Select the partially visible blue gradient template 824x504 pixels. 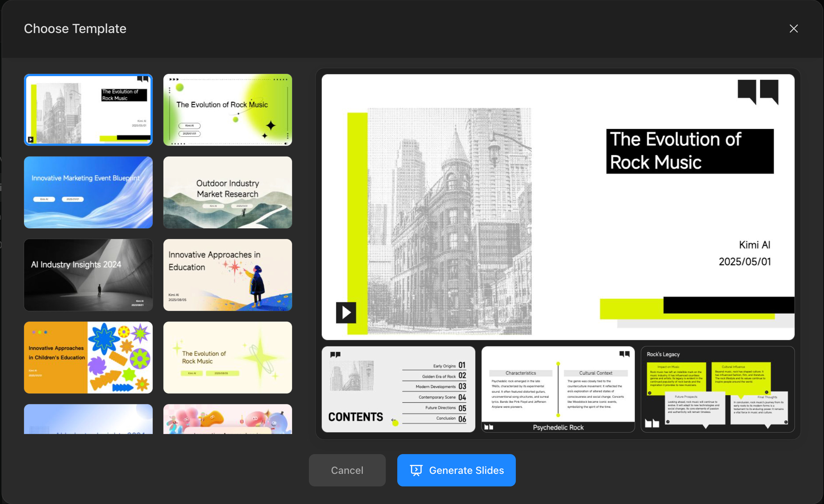click(88, 419)
